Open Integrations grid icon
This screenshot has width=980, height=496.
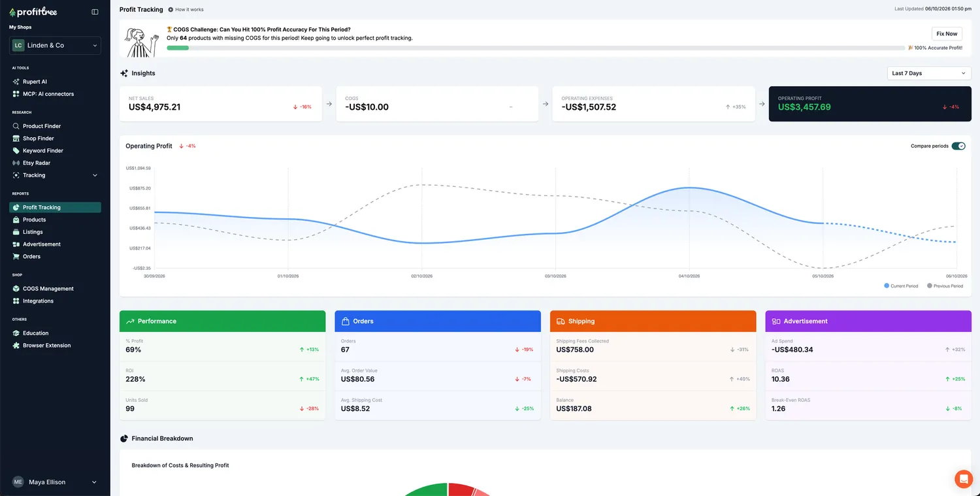16,301
